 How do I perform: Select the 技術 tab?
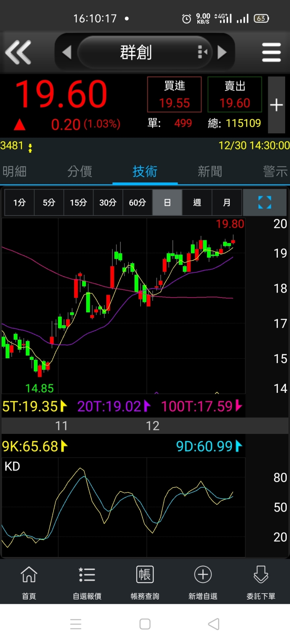tap(145, 171)
